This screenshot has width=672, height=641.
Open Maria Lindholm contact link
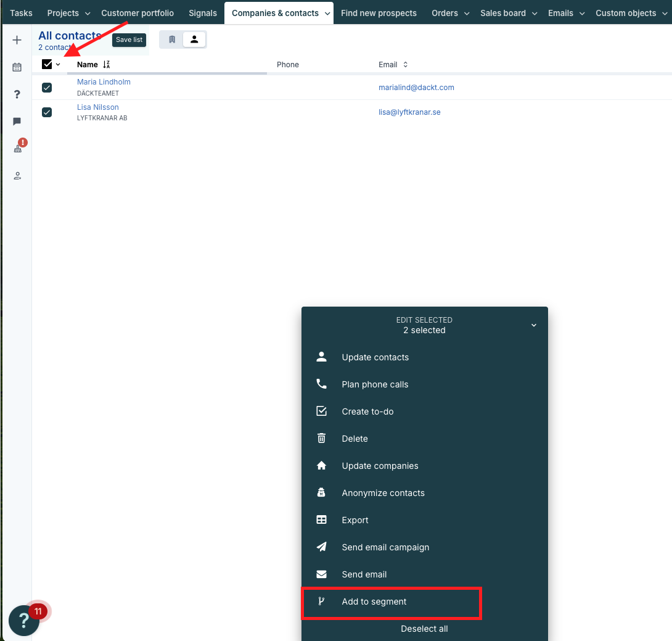[104, 81]
